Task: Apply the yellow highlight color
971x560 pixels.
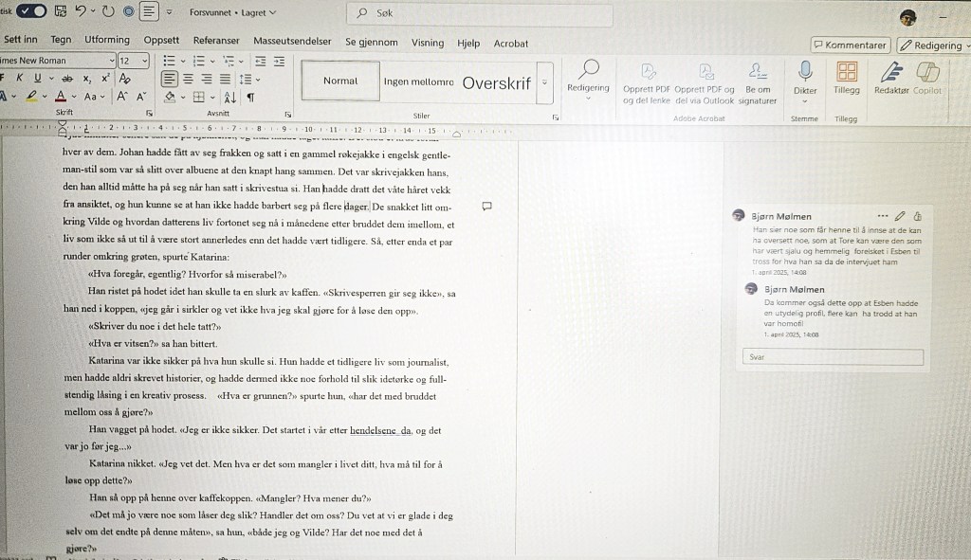Action: [31, 97]
